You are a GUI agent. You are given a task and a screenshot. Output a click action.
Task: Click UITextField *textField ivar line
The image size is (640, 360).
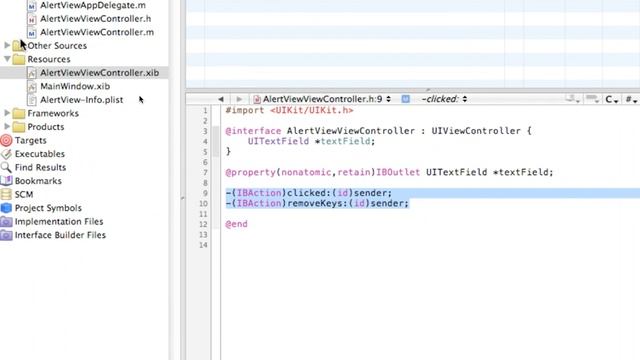coord(311,141)
